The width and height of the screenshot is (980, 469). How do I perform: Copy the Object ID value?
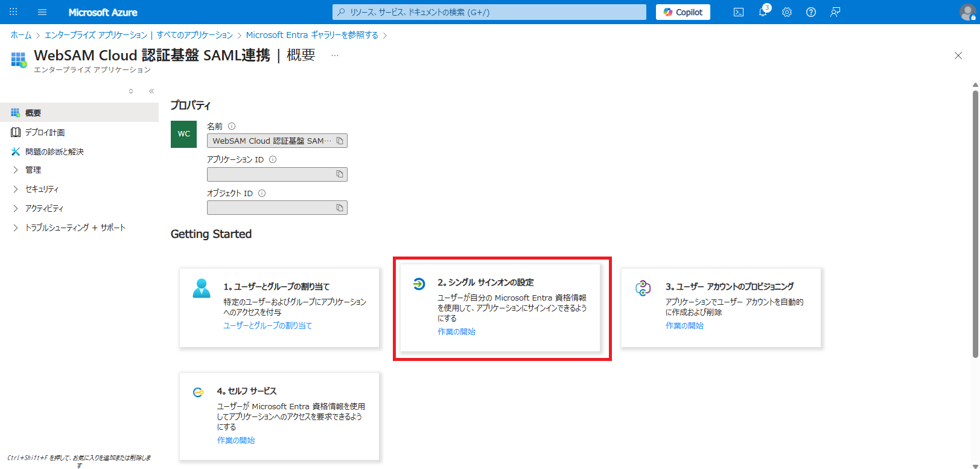coord(340,208)
